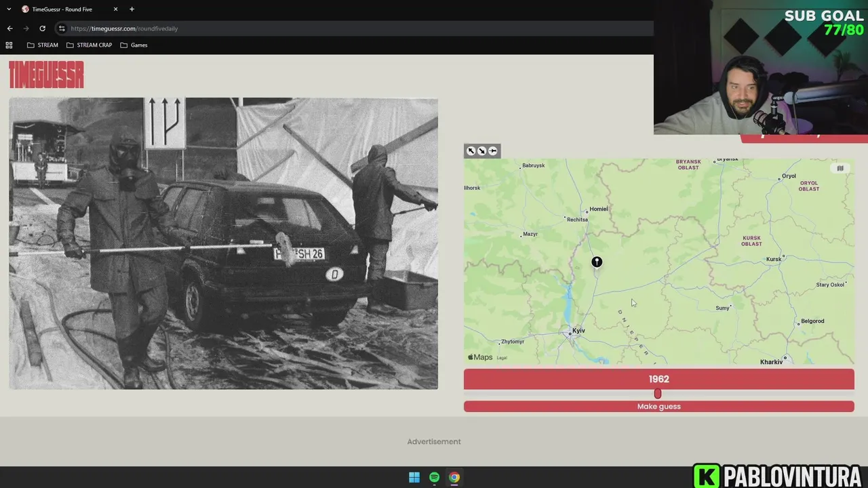Screen dimensions: 868x488
Task: Open a new browser tab
Action: tap(132, 9)
